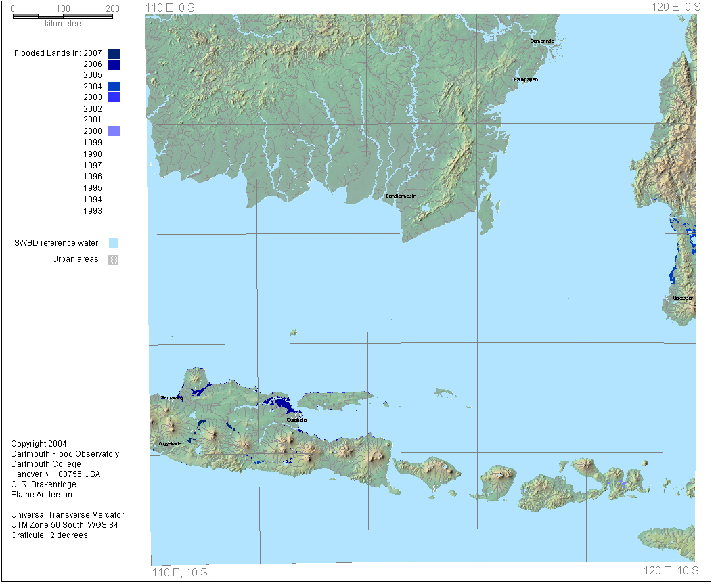The image size is (718, 588).
Task: Click the 2004 flood legend swatch
Action: click(114, 87)
